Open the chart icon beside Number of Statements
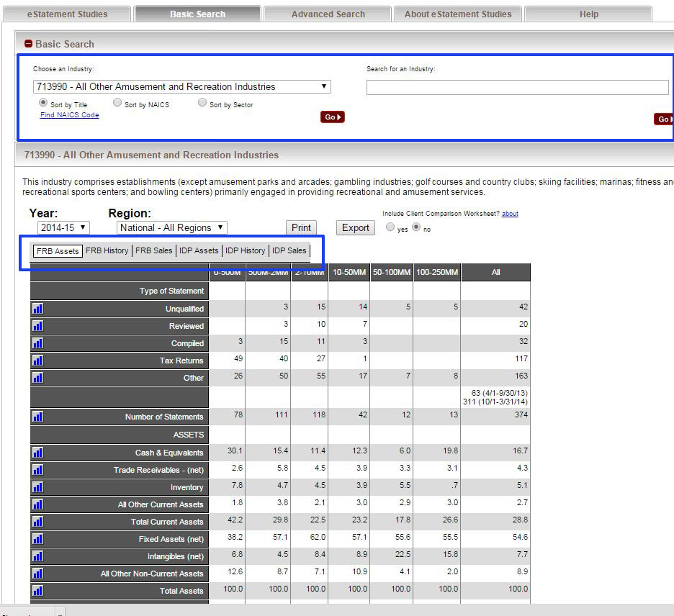The height and width of the screenshot is (616, 674). (36, 416)
